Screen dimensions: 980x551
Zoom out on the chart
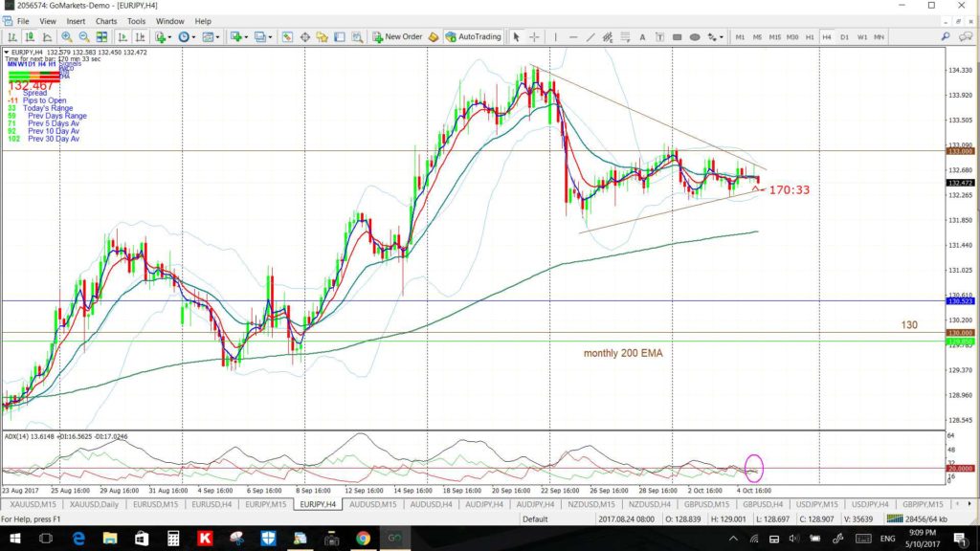pos(84,37)
